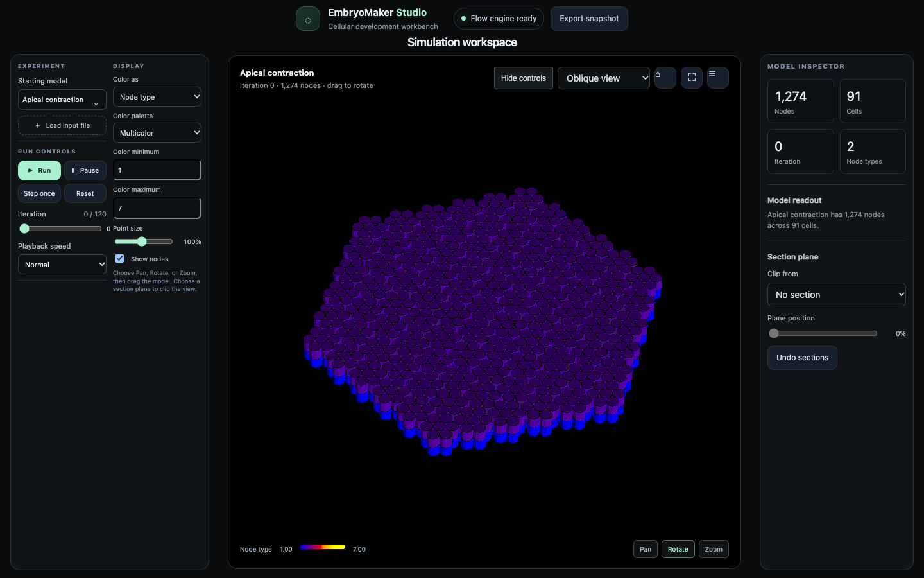
Task: Click the Plane position slider
Action: (x=824, y=333)
